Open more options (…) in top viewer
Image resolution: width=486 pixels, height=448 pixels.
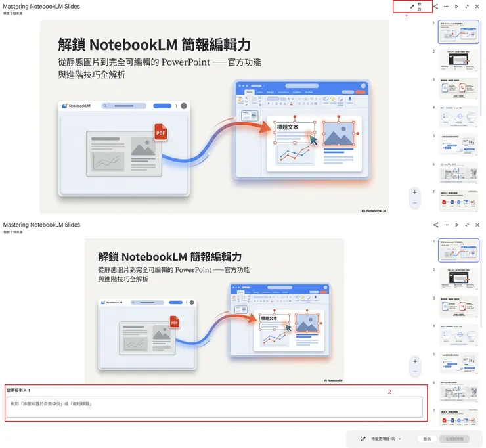click(x=446, y=7)
